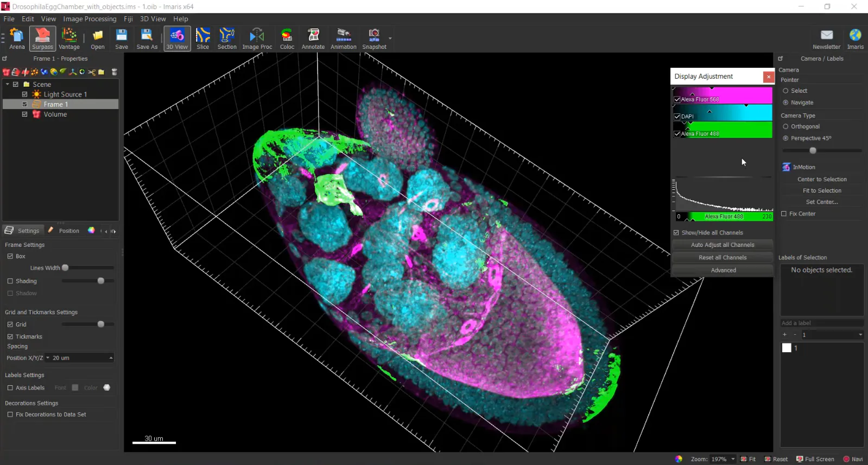The height and width of the screenshot is (465, 868).
Task: Enable the Axis Labels checkbox
Action: point(10,388)
